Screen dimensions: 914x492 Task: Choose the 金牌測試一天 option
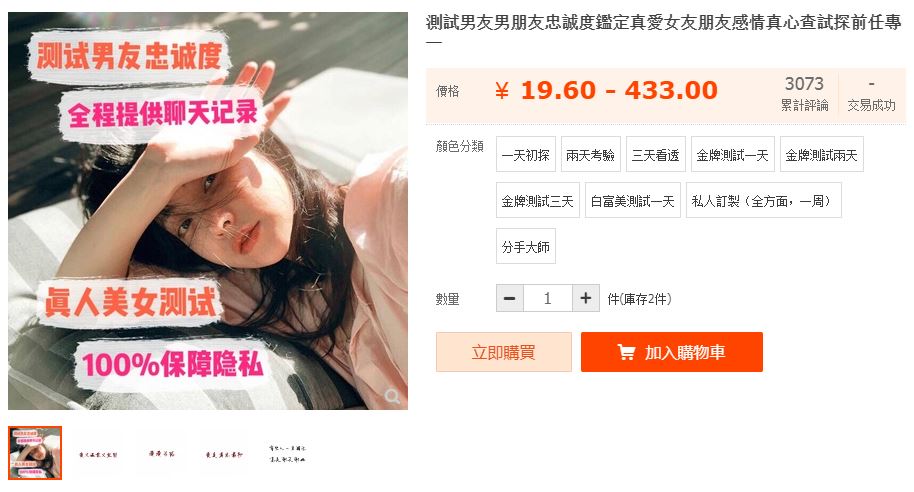[x=733, y=154]
